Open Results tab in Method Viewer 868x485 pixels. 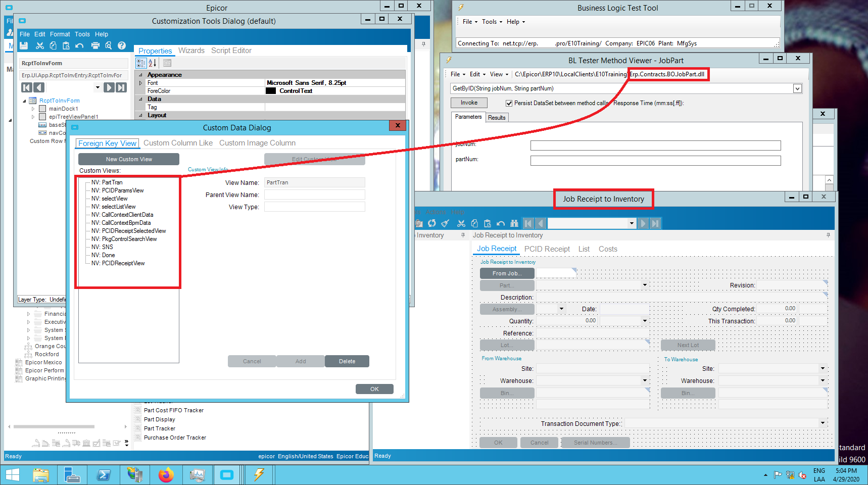click(497, 117)
